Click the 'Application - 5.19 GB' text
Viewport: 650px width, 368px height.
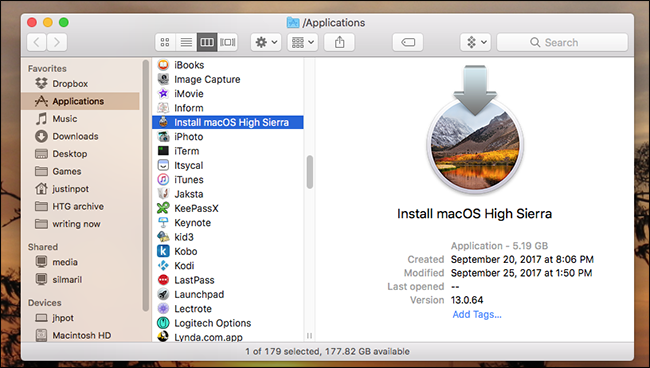(x=500, y=246)
